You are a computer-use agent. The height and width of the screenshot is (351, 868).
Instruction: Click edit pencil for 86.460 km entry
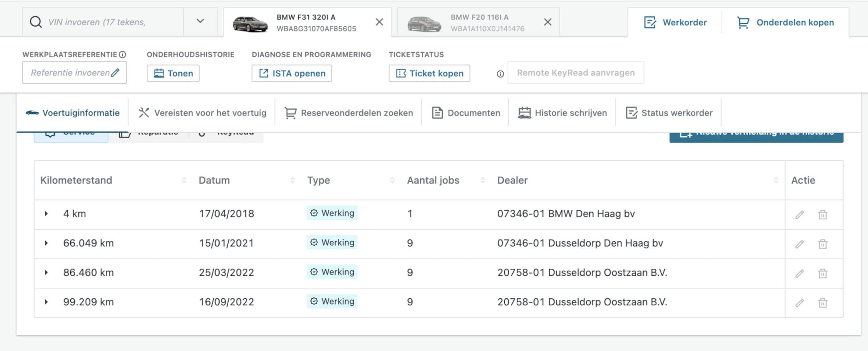pyautogui.click(x=800, y=273)
